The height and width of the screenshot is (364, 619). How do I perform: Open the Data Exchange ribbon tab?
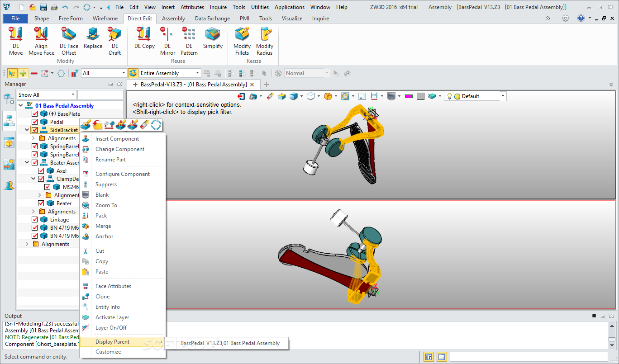click(x=212, y=19)
